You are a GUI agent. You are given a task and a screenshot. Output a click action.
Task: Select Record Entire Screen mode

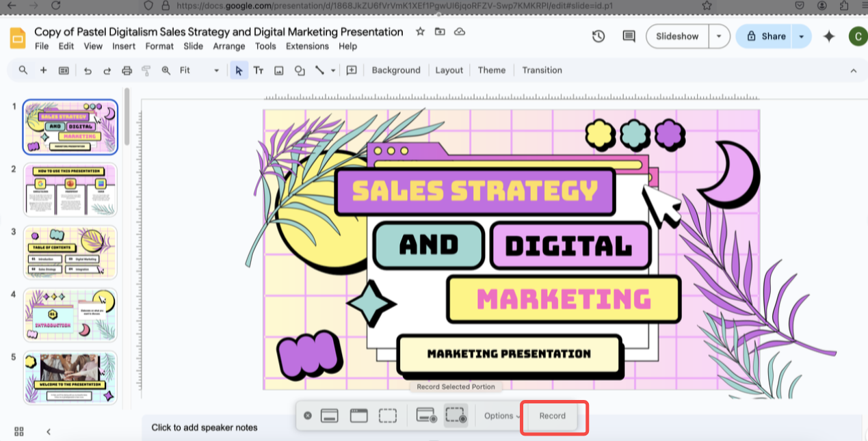426,416
